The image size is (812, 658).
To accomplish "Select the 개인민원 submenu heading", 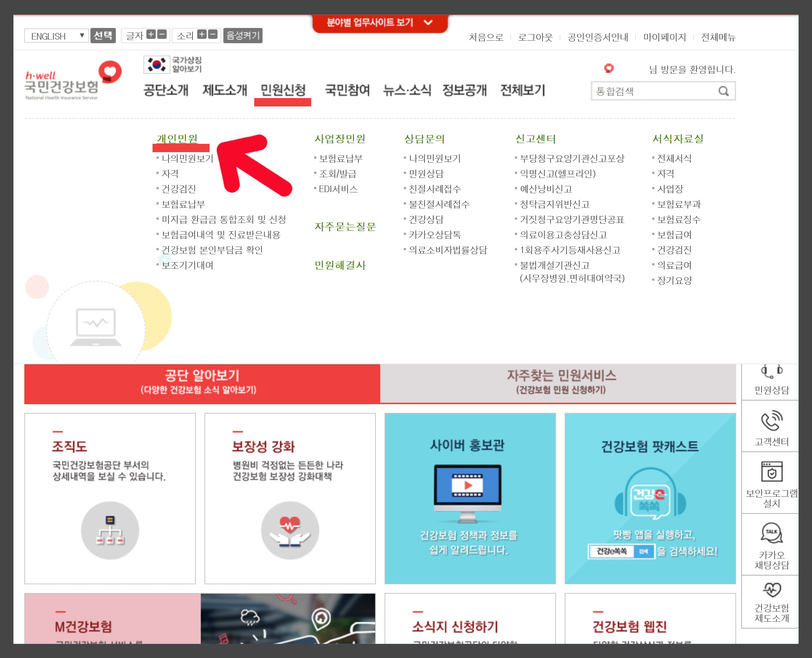I will (x=177, y=139).
